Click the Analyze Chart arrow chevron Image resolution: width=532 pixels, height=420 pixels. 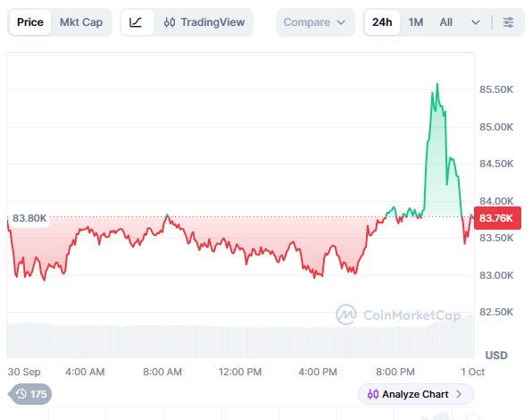click(459, 394)
